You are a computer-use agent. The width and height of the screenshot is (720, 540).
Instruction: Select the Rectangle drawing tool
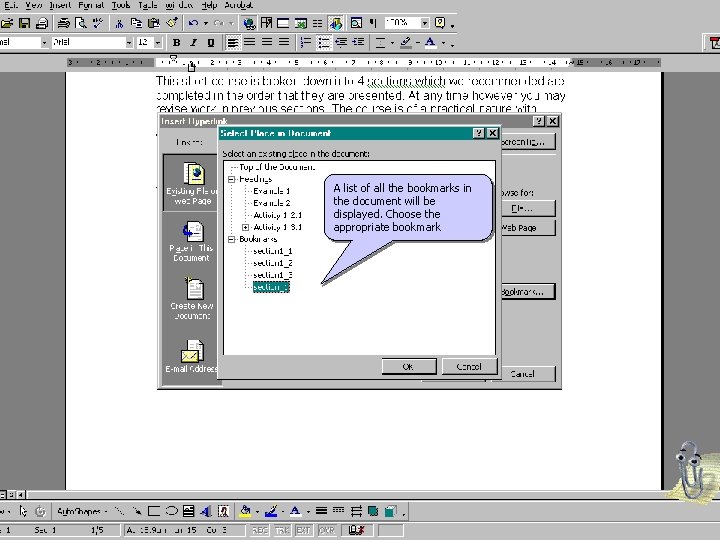154,511
